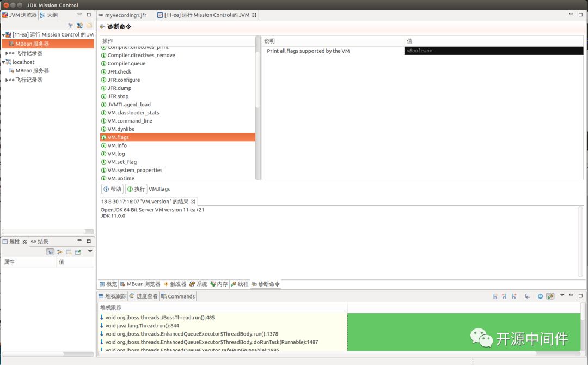Click the new connection icon in JVM browser
The height and width of the screenshot is (365, 588).
pos(79,26)
